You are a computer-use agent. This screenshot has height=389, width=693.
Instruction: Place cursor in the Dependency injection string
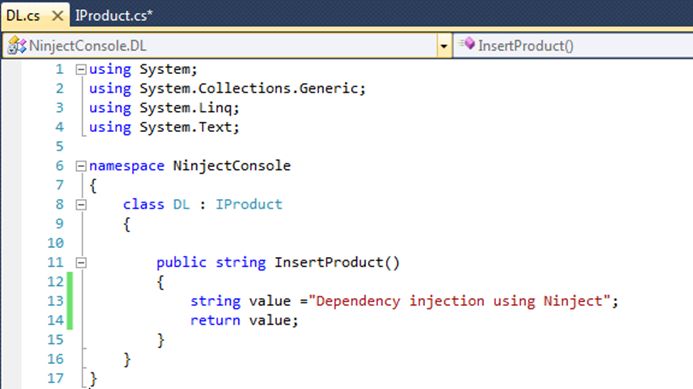click(460, 301)
